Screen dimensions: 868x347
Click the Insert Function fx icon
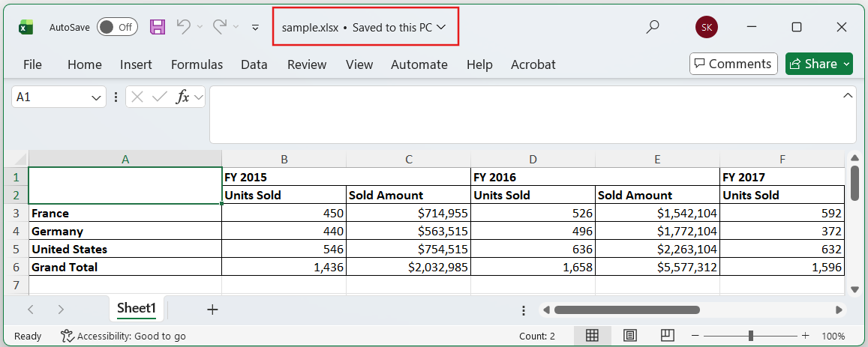pos(182,97)
